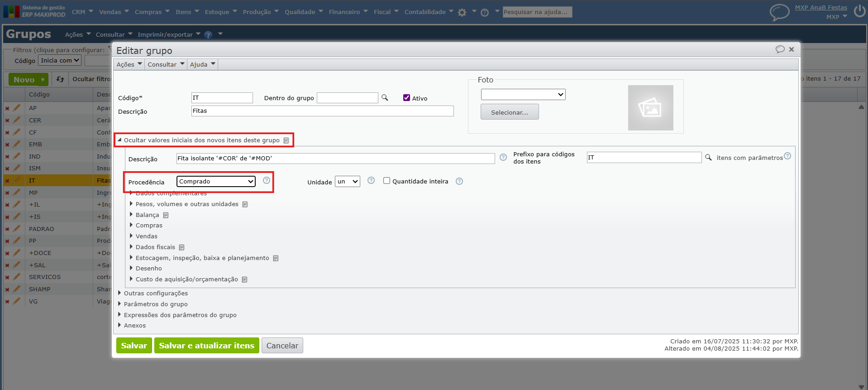Click help icon beside Quantidade inteira
The width and height of the screenshot is (868, 390).
pyautogui.click(x=459, y=181)
